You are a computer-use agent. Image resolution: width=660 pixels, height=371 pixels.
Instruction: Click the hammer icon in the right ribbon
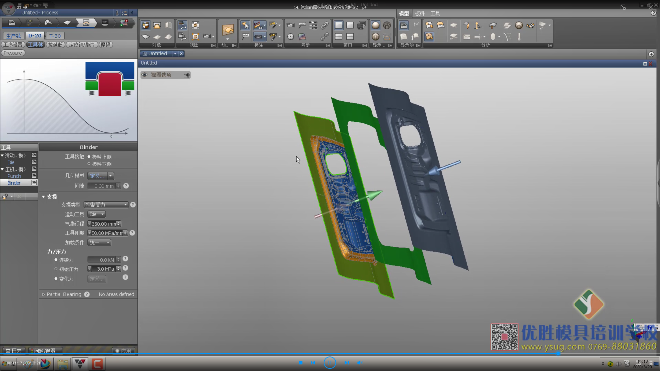pos(492,25)
